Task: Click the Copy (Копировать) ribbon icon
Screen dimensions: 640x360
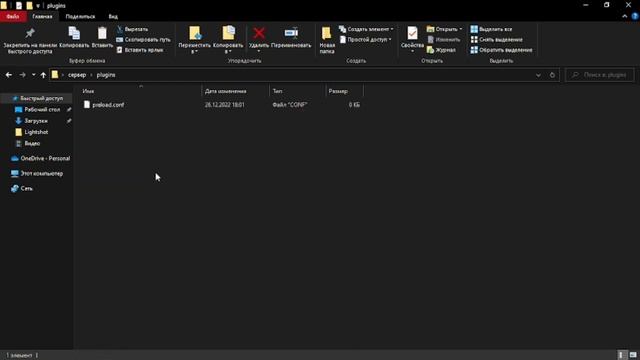Action: coord(74,38)
